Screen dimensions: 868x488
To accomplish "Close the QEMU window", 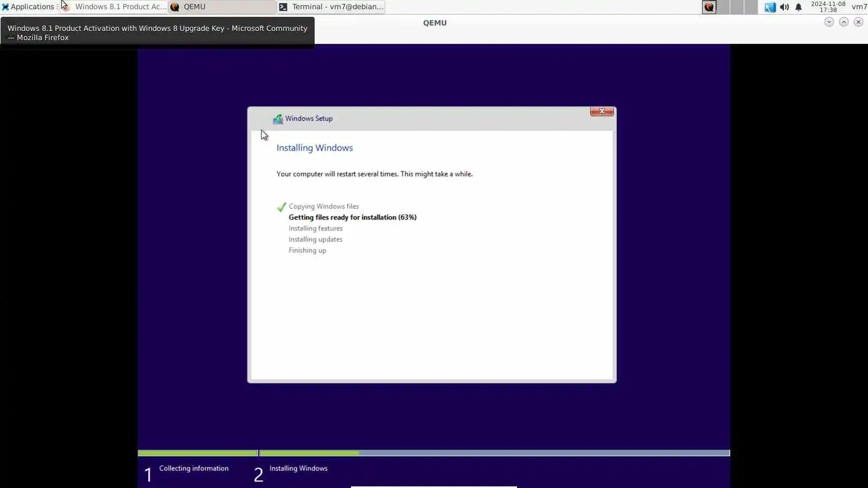I will coord(858,22).
